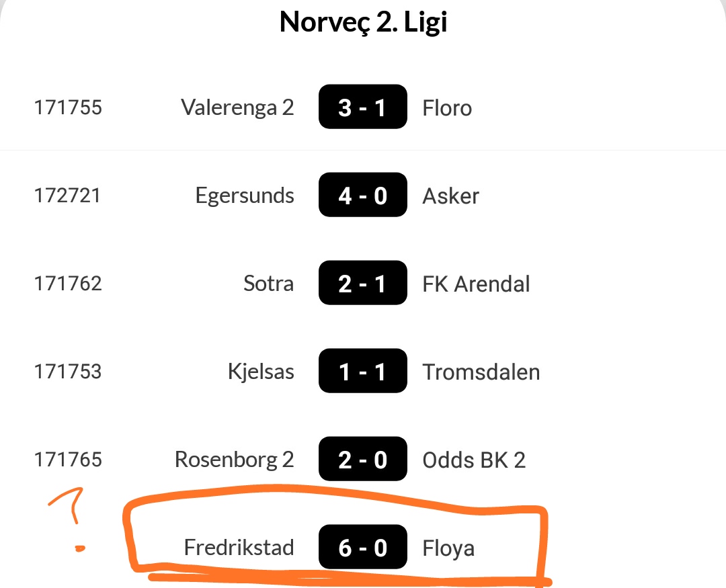The width and height of the screenshot is (726, 588).
Task: Select the Egersunds team name
Action: point(245,196)
